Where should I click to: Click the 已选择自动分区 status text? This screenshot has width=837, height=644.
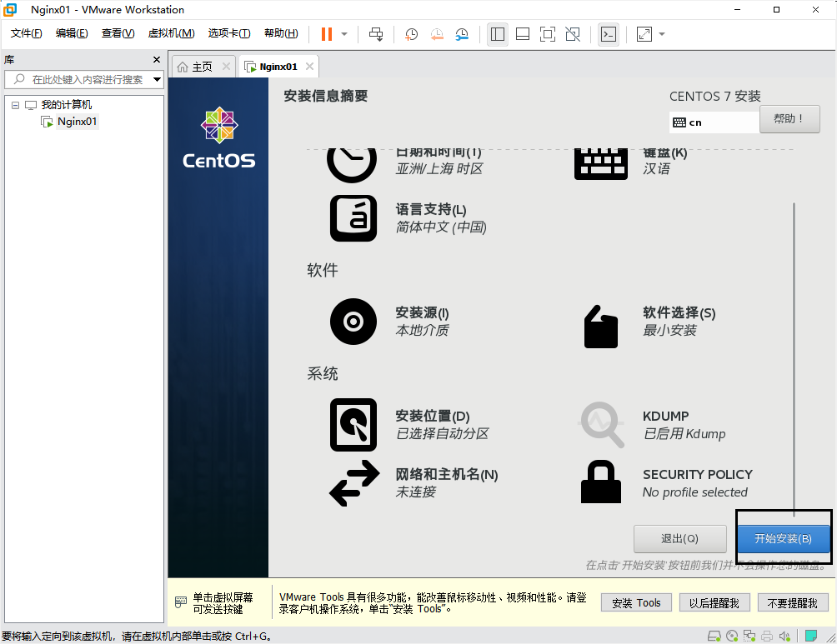pos(442,433)
